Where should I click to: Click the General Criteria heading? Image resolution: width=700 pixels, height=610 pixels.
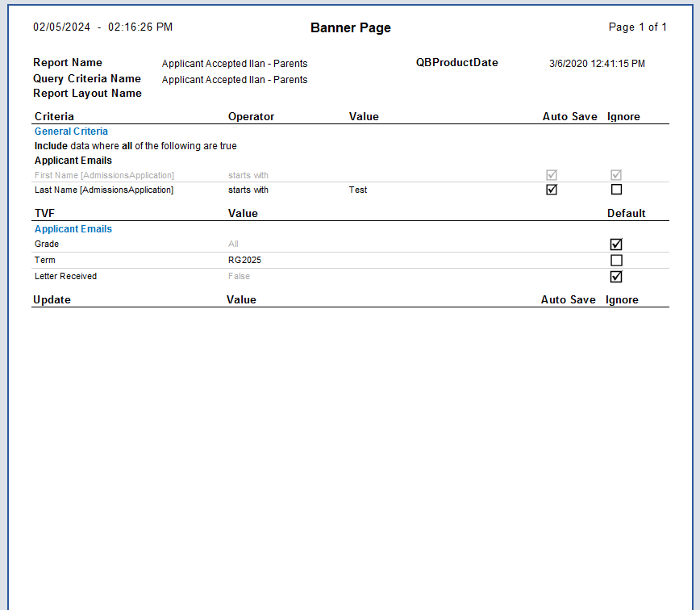(x=71, y=132)
